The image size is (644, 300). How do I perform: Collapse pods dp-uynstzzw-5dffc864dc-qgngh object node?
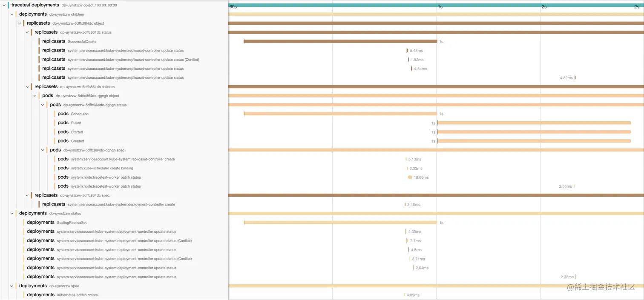35,96
